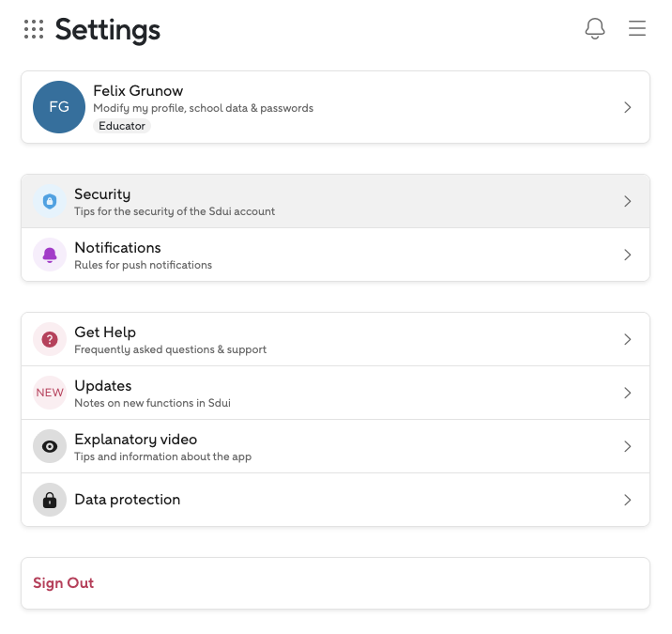Expand the Felix Grunow profile chevron

coord(628,107)
